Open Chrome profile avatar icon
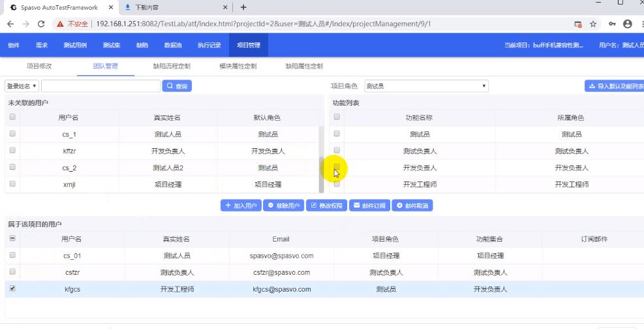The height and width of the screenshot is (329, 644). click(x=628, y=24)
